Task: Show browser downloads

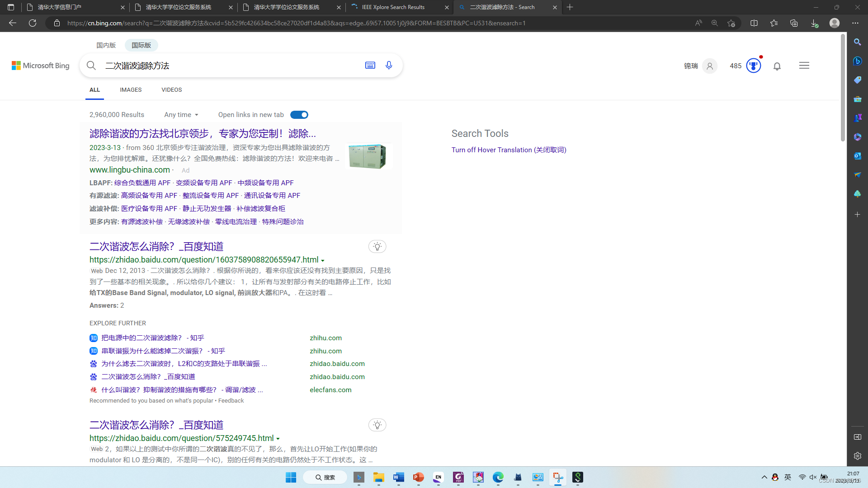Action: [814, 23]
